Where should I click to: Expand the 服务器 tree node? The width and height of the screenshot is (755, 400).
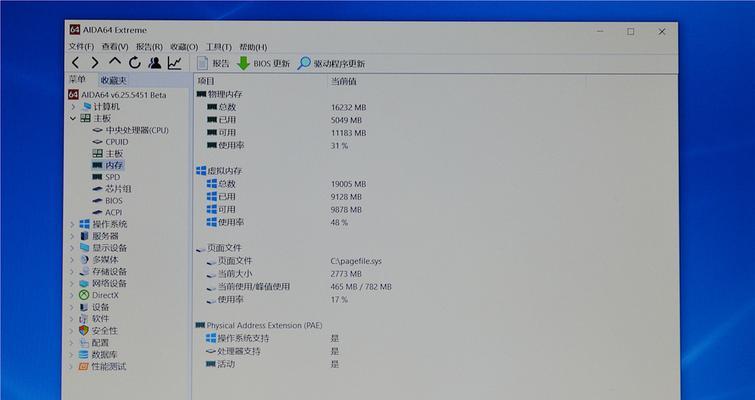pyautogui.click(x=73, y=236)
